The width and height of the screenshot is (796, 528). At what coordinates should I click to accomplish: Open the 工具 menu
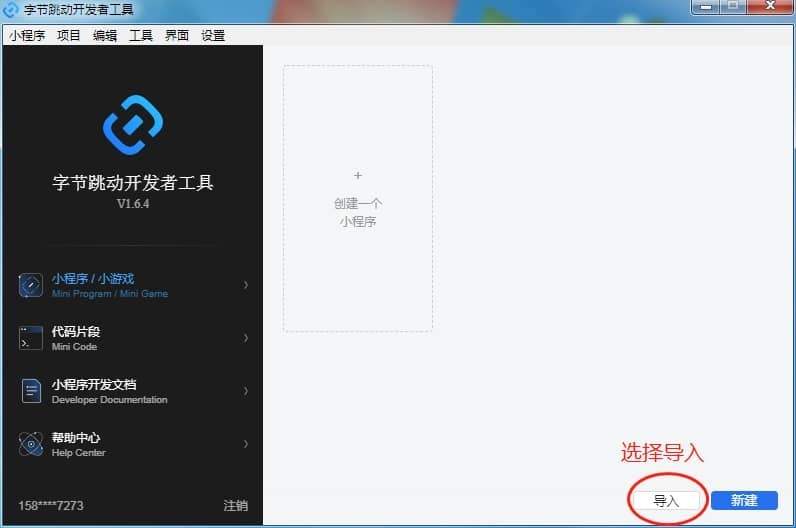[141, 35]
